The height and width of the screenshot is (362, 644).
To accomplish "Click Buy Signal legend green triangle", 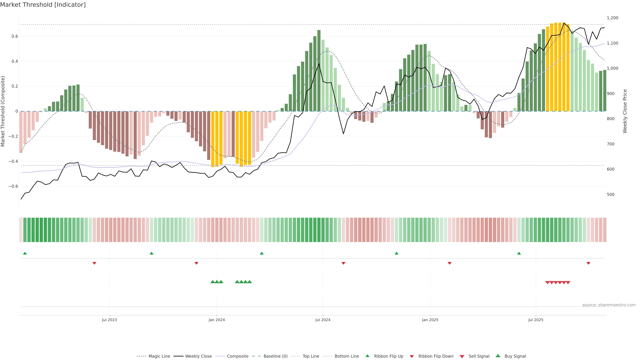I will click(x=498, y=356).
